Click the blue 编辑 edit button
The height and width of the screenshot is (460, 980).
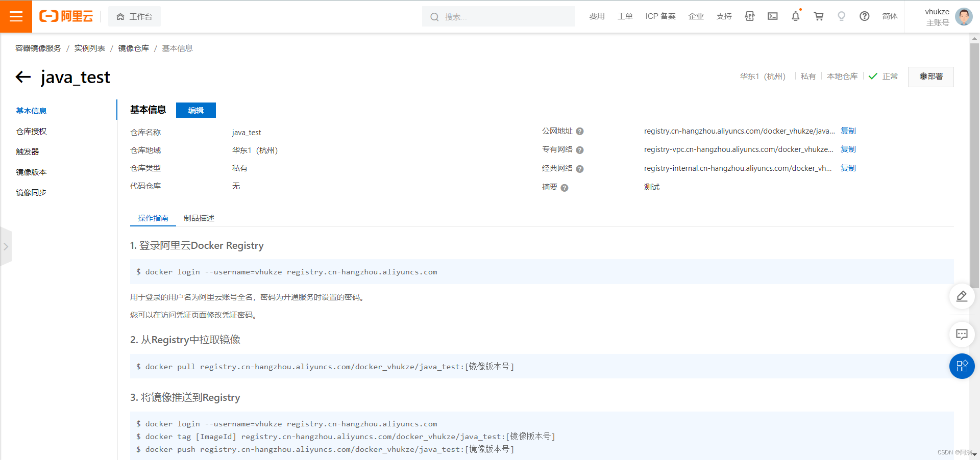tap(196, 110)
